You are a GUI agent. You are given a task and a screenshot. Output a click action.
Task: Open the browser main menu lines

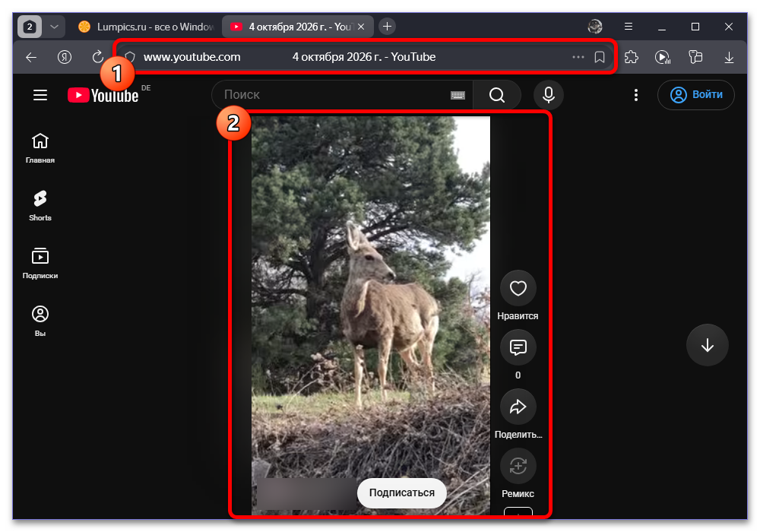[x=629, y=27]
